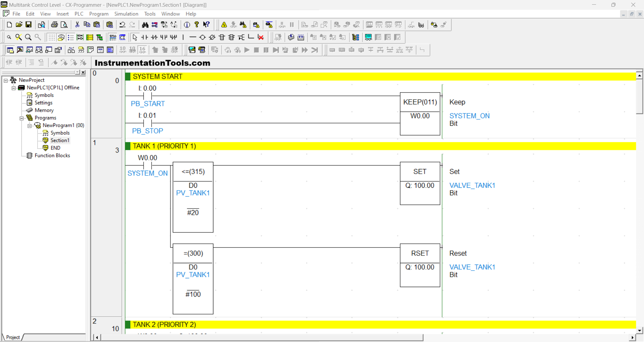Toggle the Watch Window button
Viewport: 644px width, 342px height.
click(x=30, y=50)
